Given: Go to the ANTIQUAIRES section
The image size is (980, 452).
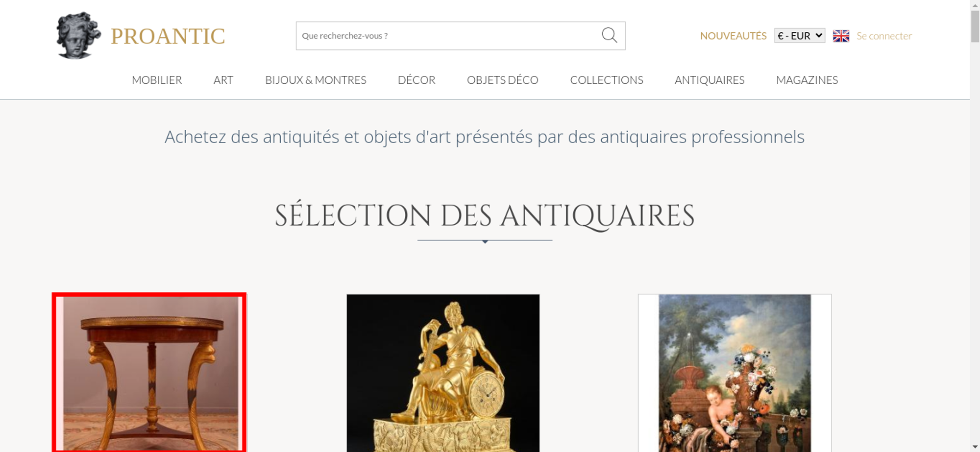Looking at the screenshot, I should pyautogui.click(x=710, y=80).
